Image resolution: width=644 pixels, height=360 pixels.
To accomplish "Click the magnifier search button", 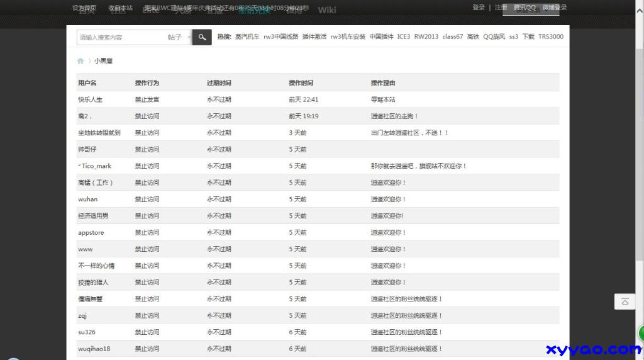I will point(202,37).
